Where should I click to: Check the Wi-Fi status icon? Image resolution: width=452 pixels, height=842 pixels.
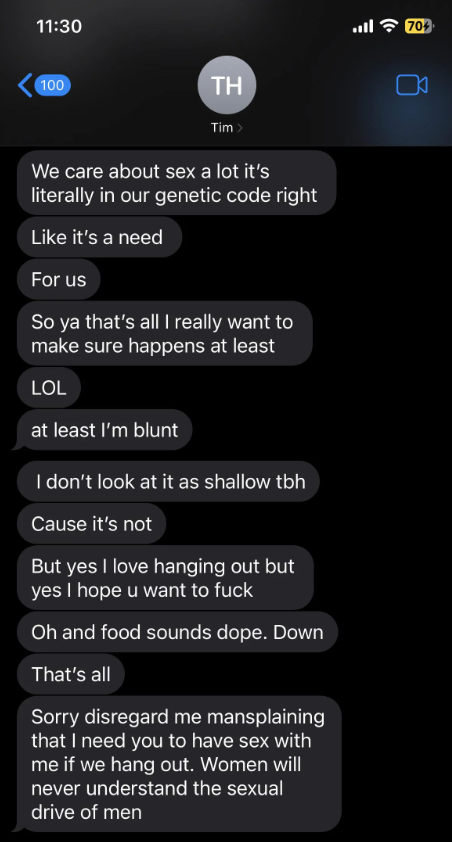point(388,25)
